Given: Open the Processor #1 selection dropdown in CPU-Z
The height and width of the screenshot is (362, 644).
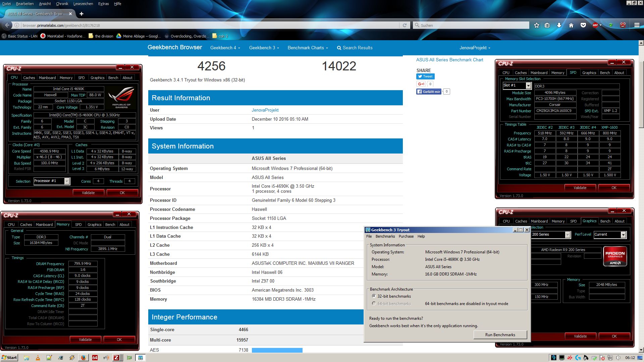Looking at the screenshot, I should (x=67, y=181).
